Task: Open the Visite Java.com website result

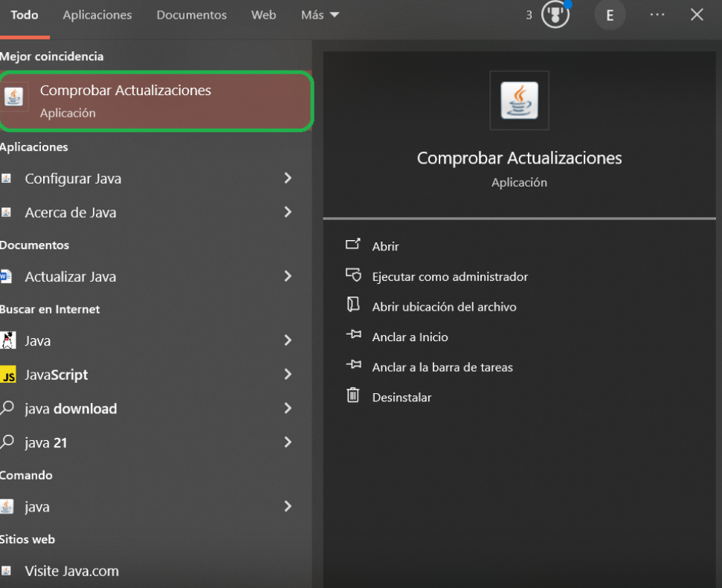Action: (x=71, y=571)
